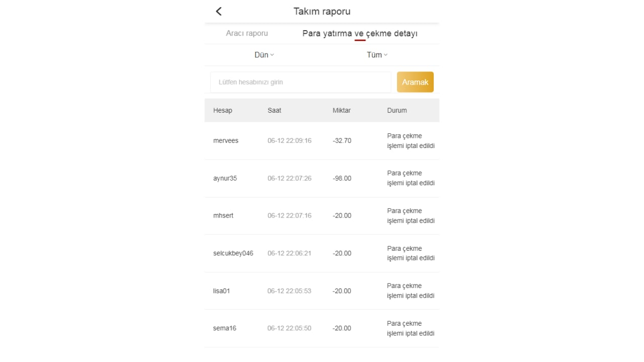644x362 pixels.
Task: Click the -98.00 amount for aynur35
Action: (x=342, y=178)
